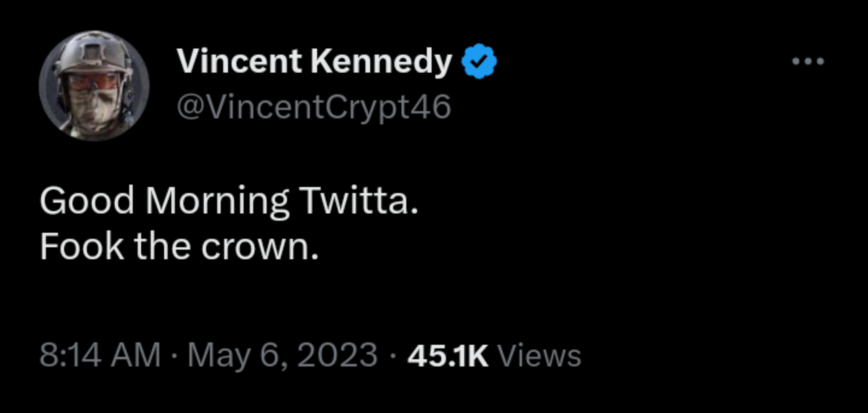Click "May" in the tweet date
Viewport: 868px width, 413px height.
[x=219, y=356]
